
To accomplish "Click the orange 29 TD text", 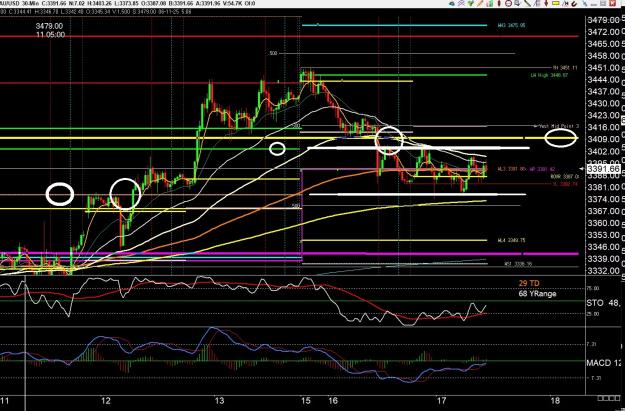I will pos(529,283).
